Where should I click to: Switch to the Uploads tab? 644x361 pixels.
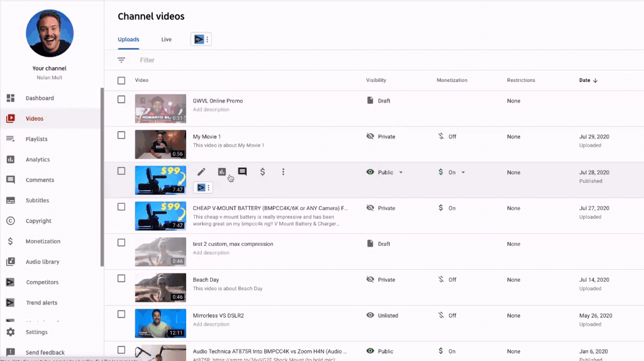point(128,40)
